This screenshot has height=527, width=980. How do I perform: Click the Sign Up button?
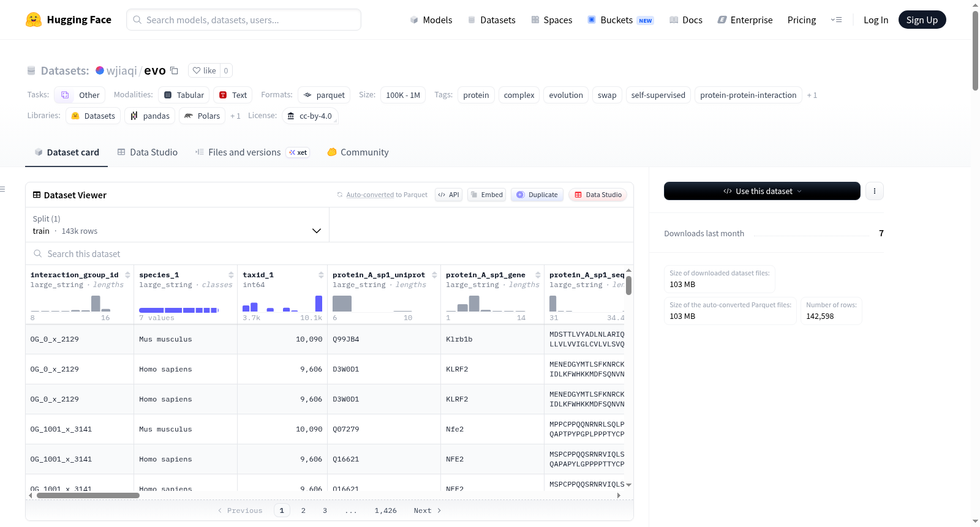point(922,20)
